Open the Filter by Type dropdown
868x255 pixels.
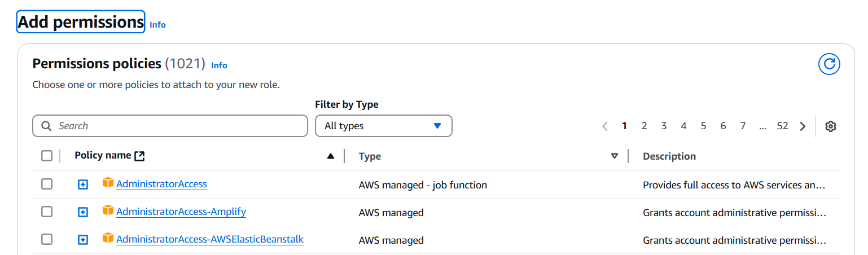point(383,126)
